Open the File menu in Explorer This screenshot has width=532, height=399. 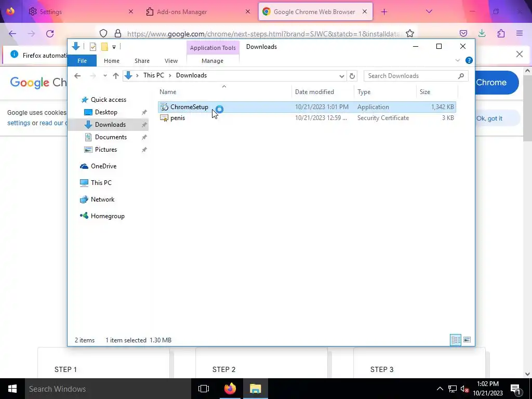82,61
